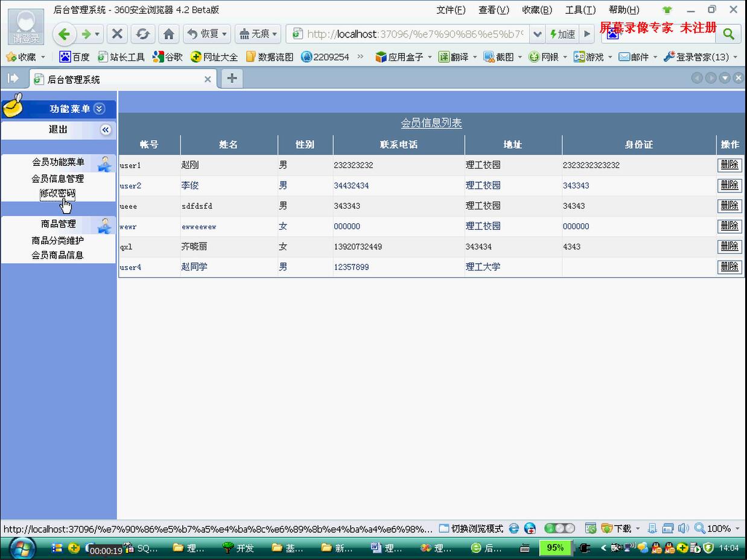
Task: Open the 2209254 bookmark
Action: pos(325,57)
